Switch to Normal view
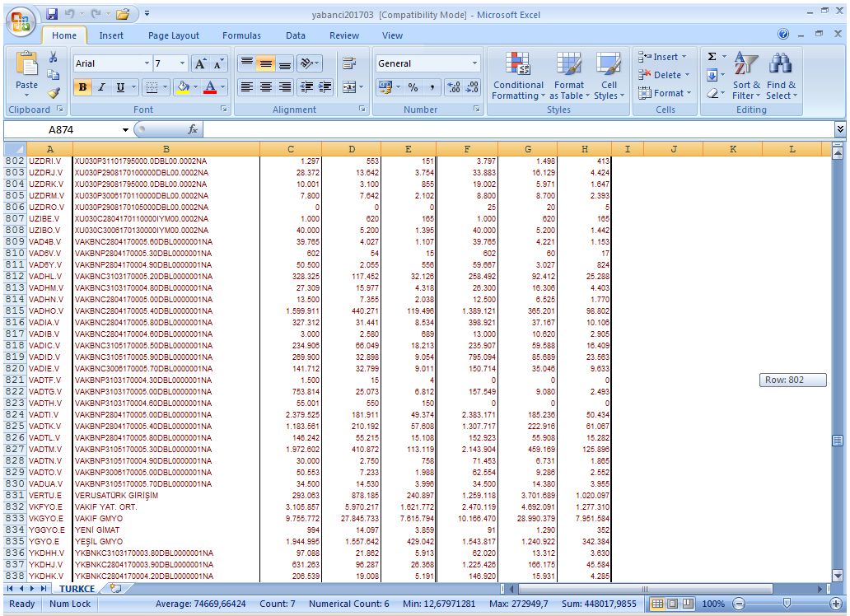Screen dimensions: 850x616 point(657,604)
